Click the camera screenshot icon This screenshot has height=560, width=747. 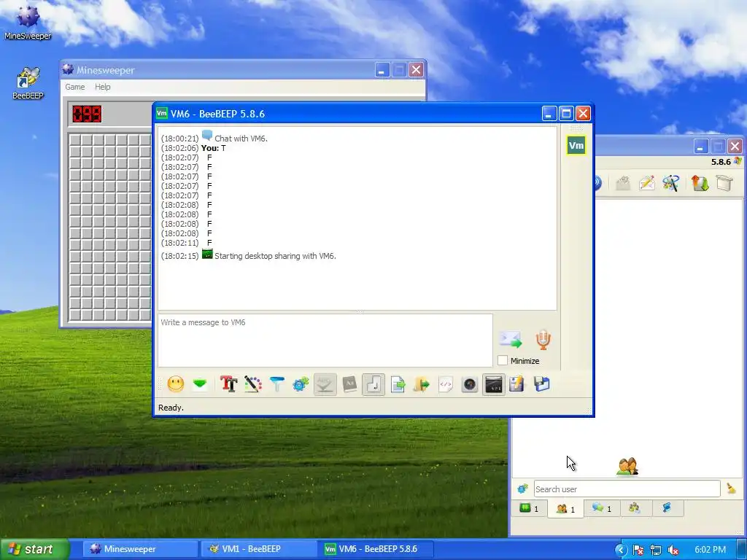[x=470, y=384]
